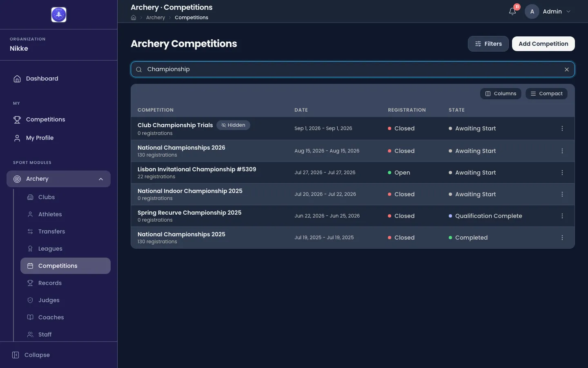Switch table to Compact view
This screenshot has width=588, height=368.
[546, 94]
